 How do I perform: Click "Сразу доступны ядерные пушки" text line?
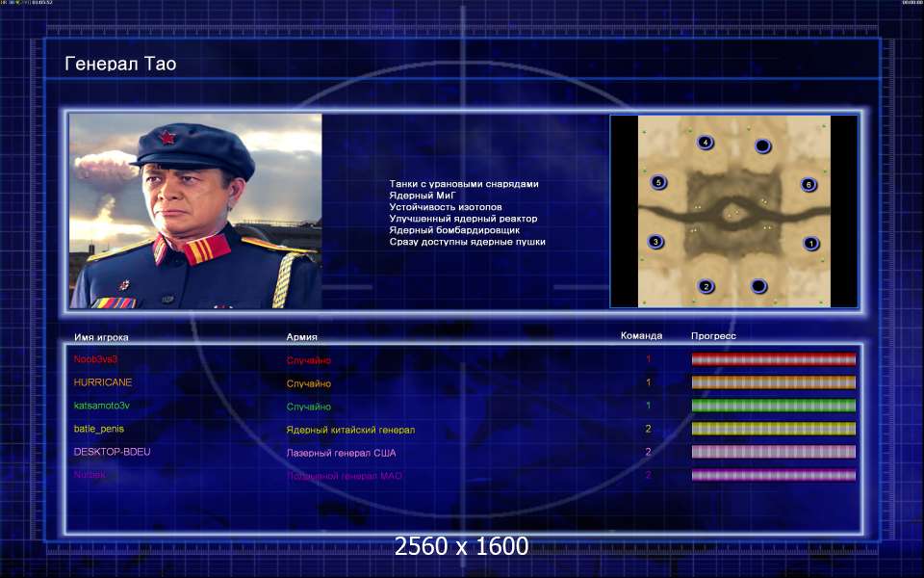(468, 242)
